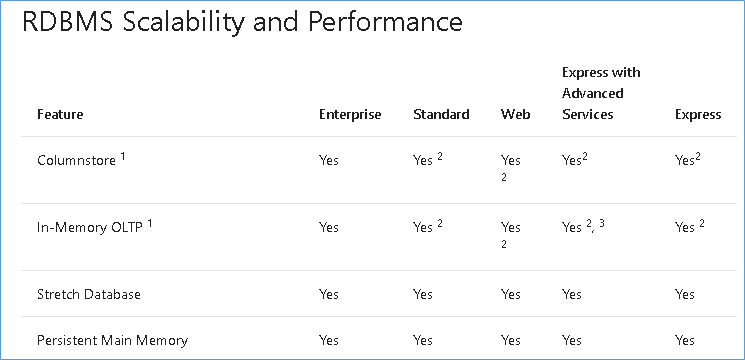Image resolution: width=745 pixels, height=360 pixels.
Task: Click Express Yes cell for Stretch Database
Action: coord(685,294)
